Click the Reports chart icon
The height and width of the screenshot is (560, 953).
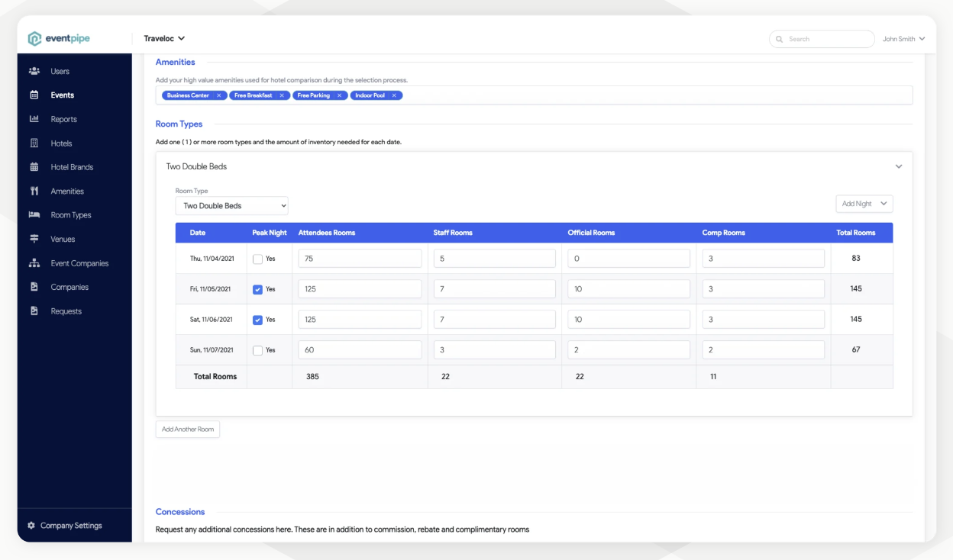click(x=34, y=119)
